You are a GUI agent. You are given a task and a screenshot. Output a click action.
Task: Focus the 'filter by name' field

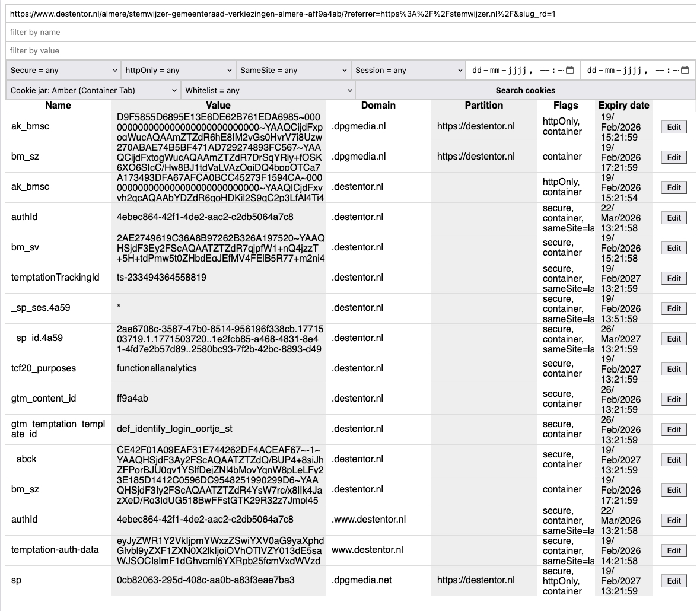[x=350, y=32]
